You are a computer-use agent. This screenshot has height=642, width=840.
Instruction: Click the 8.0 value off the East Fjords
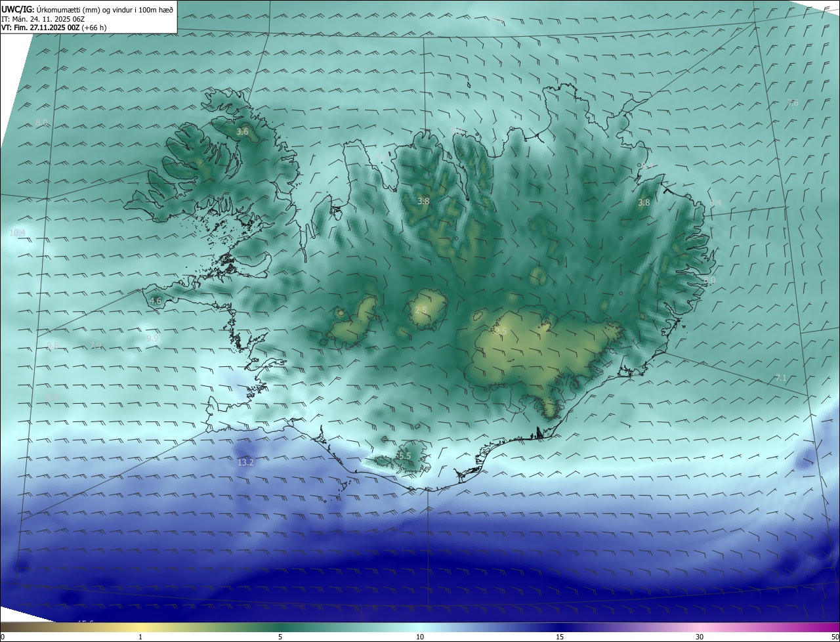tap(709, 280)
